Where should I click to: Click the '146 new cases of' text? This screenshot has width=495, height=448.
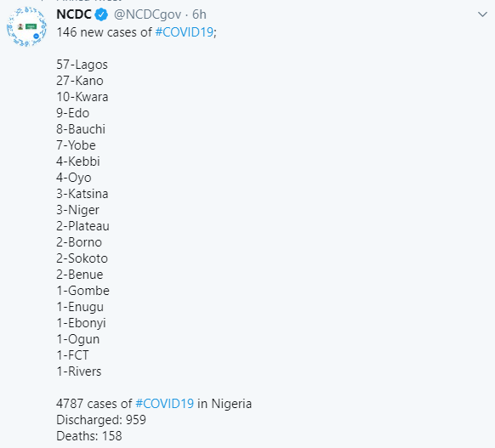click(x=105, y=32)
